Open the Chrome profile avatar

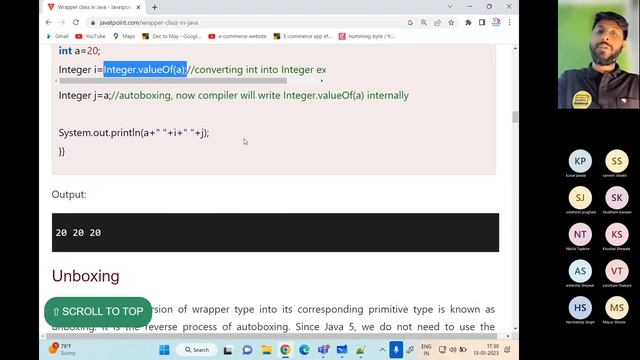click(x=496, y=22)
